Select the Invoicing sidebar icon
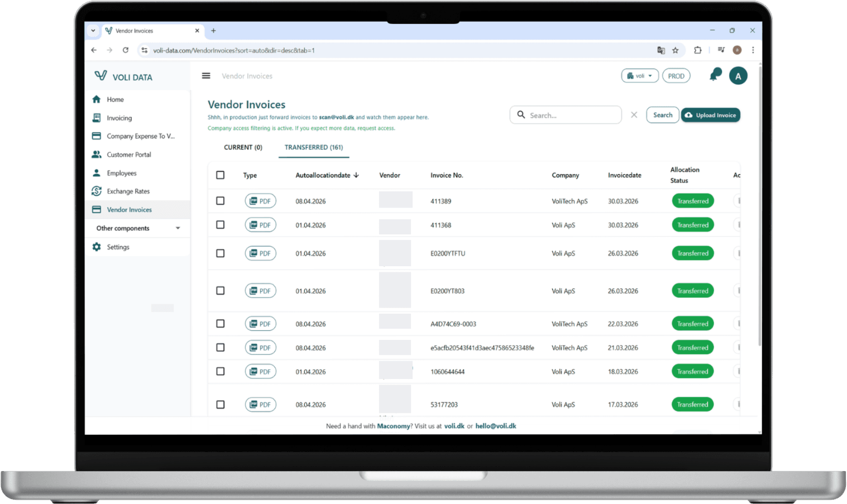Screen dimensions: 847x504 tap(97, 118)
